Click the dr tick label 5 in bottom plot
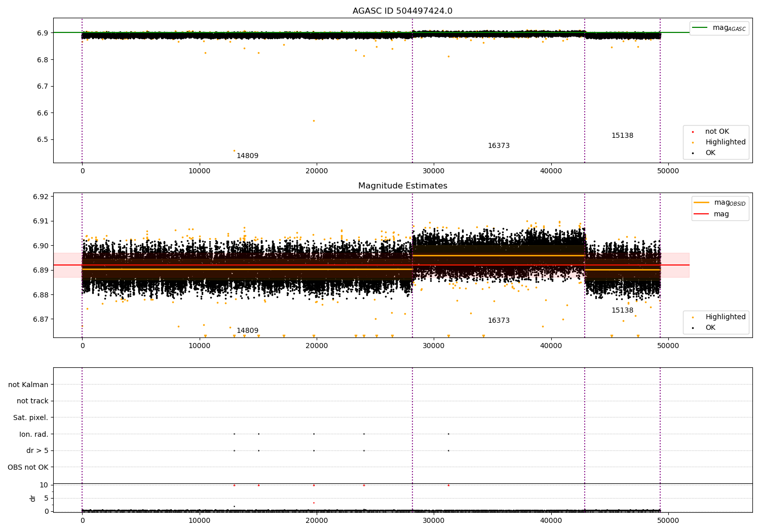Image resolution: width=760 pixels, height=532 pixels. click(47, 498)
